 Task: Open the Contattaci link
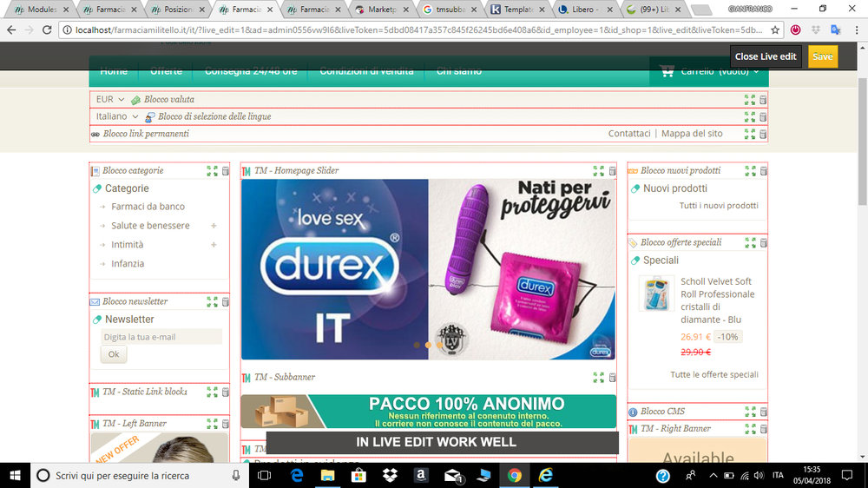pyautogui.click(x=629, y=134)
